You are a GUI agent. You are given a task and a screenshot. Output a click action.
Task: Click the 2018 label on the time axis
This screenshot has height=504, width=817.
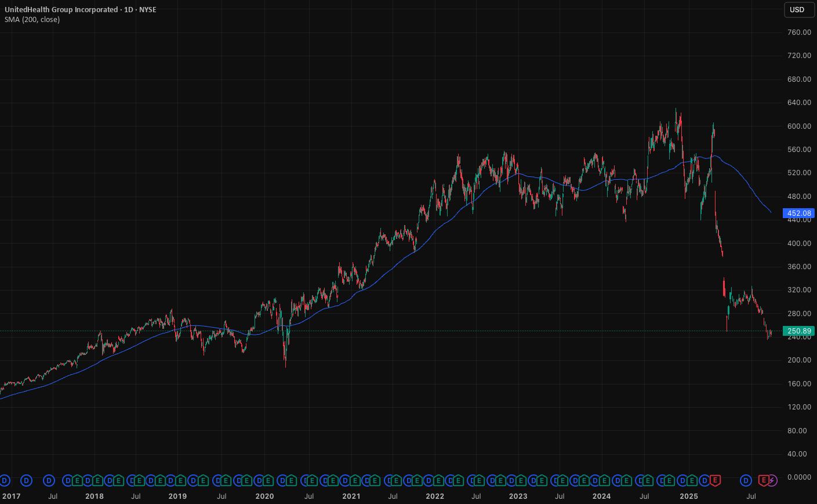[95, 496]
